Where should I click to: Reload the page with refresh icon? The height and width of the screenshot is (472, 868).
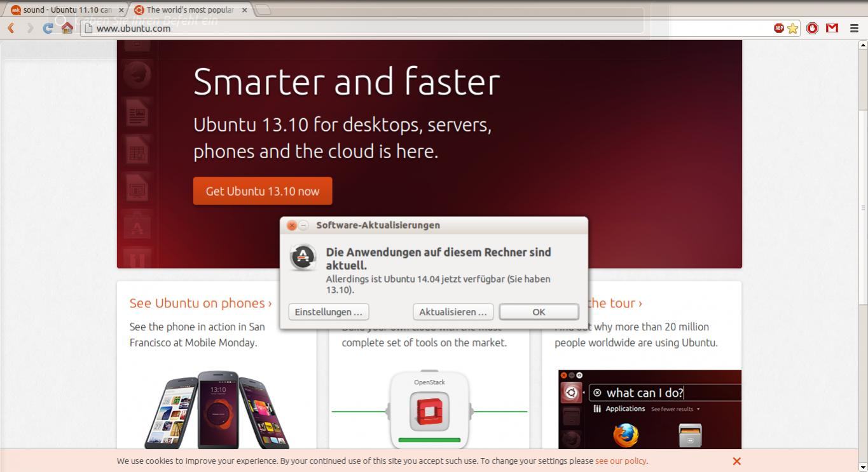tap(48, 28)
